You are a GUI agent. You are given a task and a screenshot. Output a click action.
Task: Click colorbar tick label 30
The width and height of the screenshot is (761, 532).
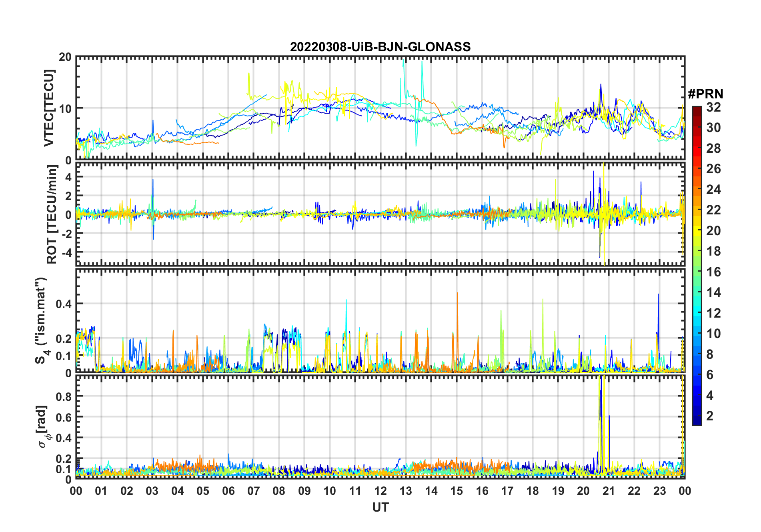click(713, 128)
